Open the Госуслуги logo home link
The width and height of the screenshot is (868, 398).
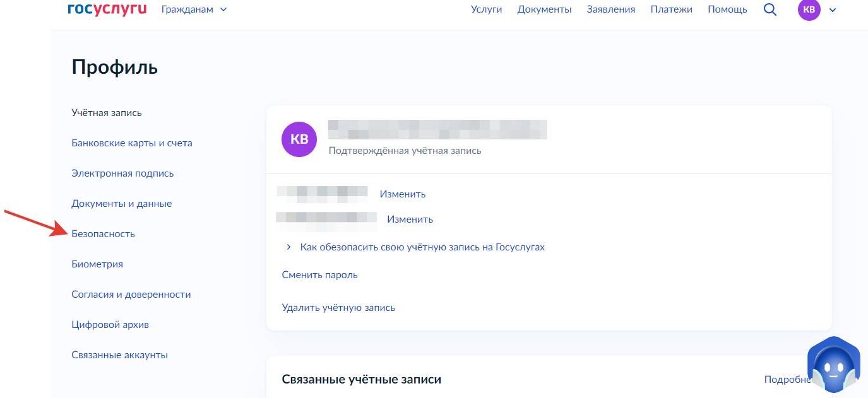click(x=107, y=9)
